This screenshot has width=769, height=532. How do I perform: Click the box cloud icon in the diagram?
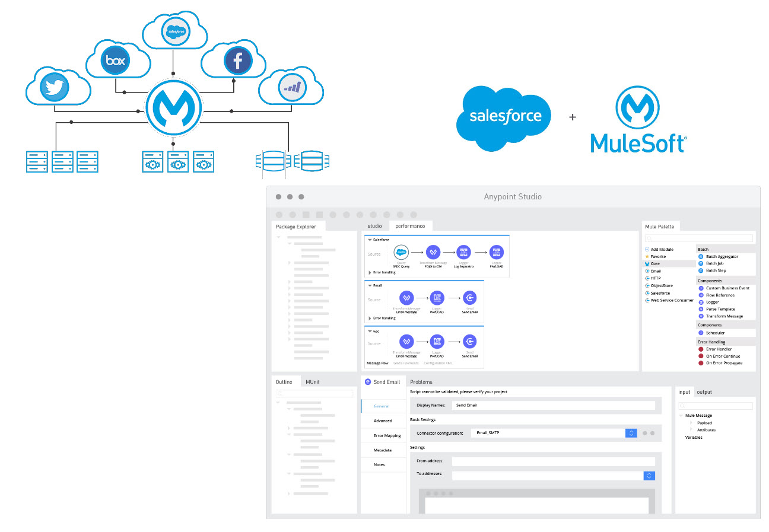click(x=116, y=60)
